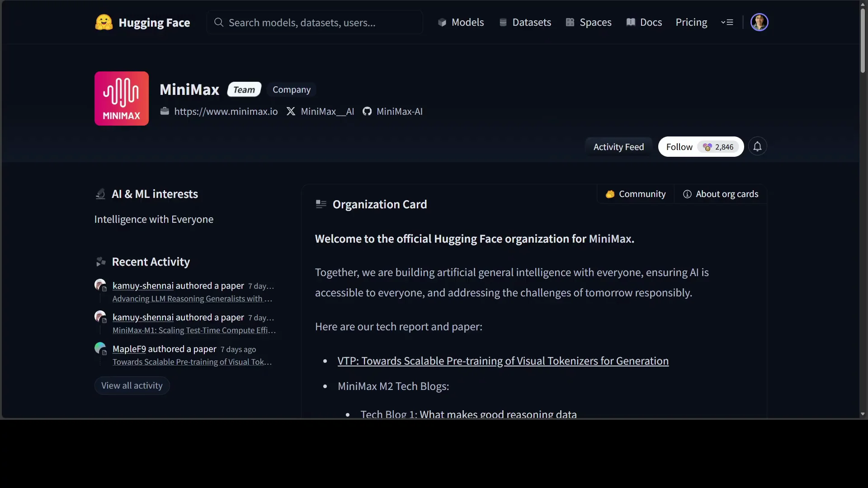The image size is (868, 488).
Task: Click the search models input field
Action: [315, 22]
